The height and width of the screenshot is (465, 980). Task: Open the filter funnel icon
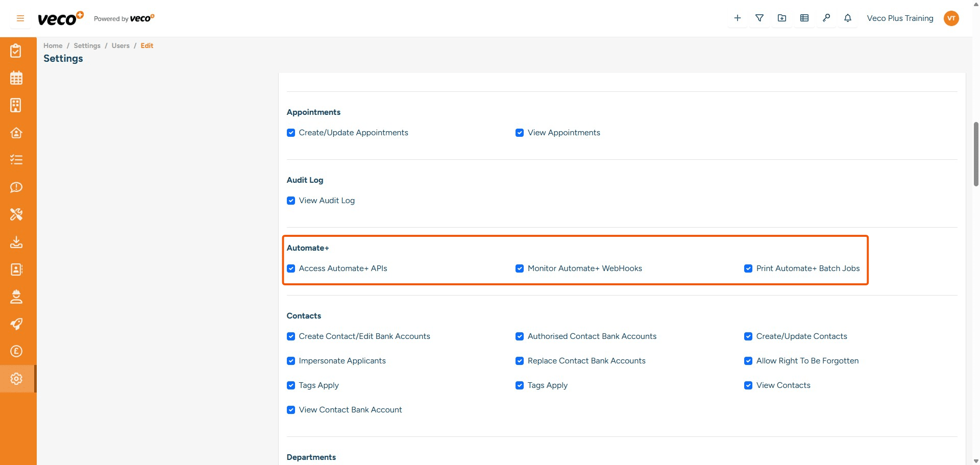(759, 18)
